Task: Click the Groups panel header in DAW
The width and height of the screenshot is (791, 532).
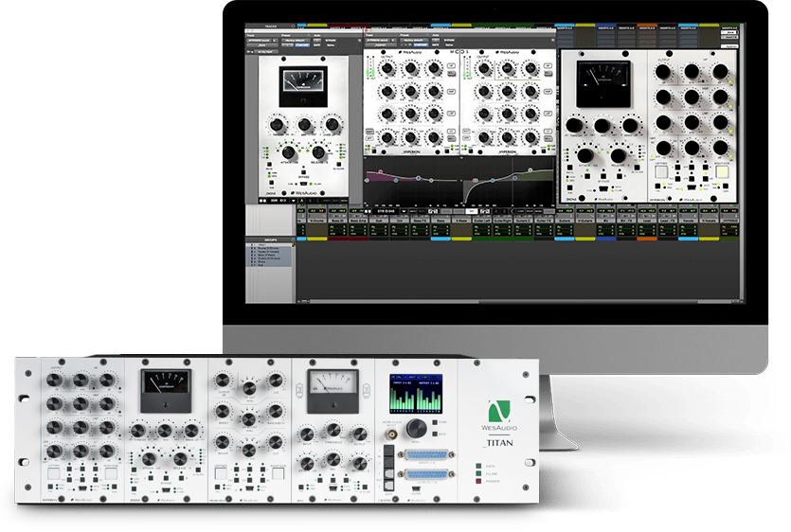Action: [x=270, y=239]
